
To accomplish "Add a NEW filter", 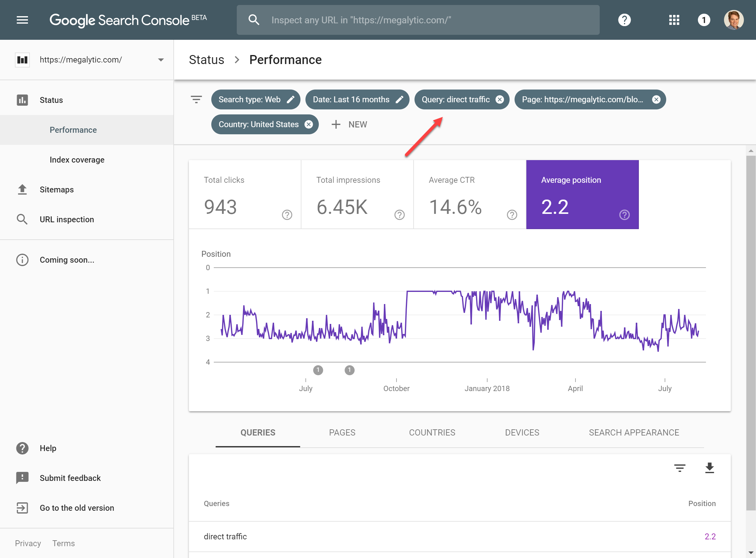I will [350, 125].
